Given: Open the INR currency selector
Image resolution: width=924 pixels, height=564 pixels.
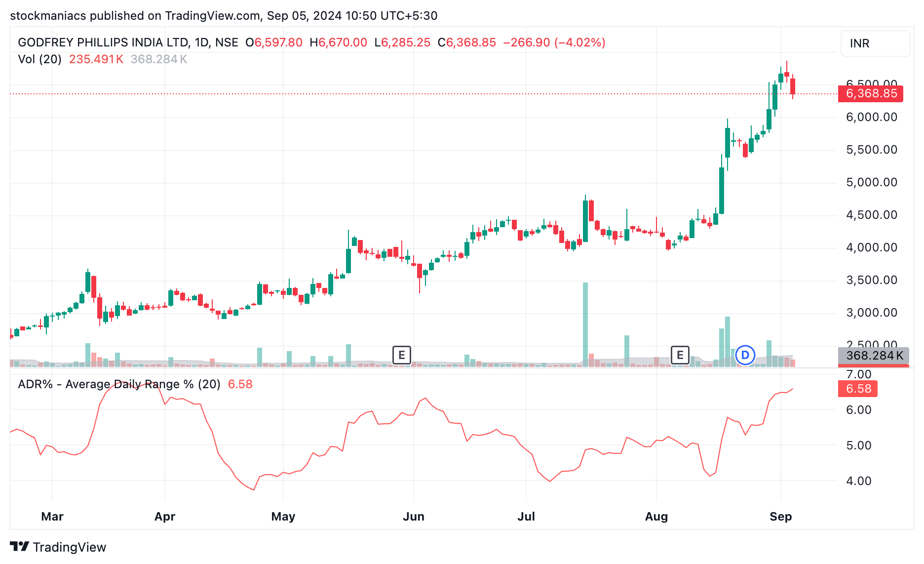Looking at the screenshot, I should coord(875,43).
